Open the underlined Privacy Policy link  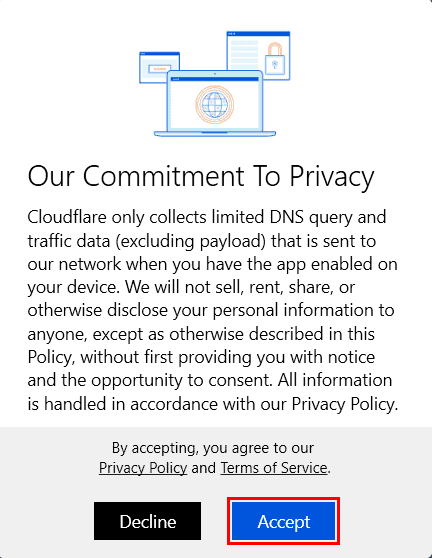(143, 468)
